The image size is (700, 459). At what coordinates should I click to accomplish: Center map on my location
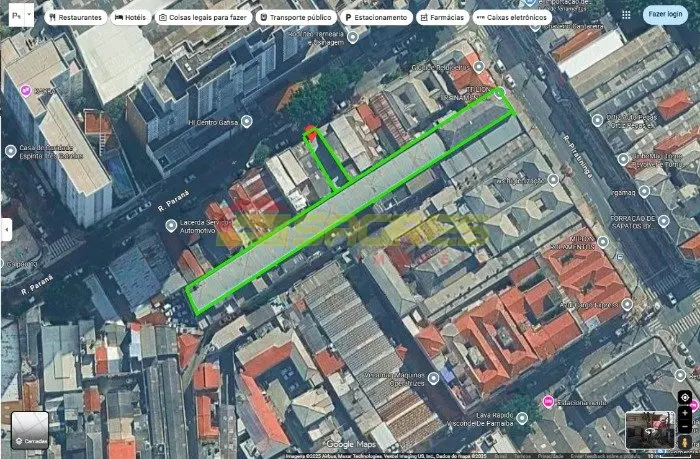coord(684,398)
